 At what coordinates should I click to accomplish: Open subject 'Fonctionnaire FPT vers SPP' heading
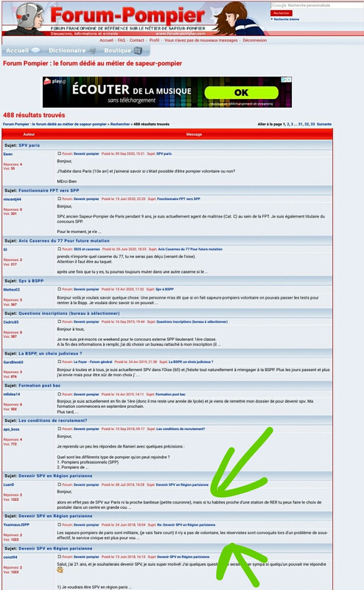tap(49, 190)
